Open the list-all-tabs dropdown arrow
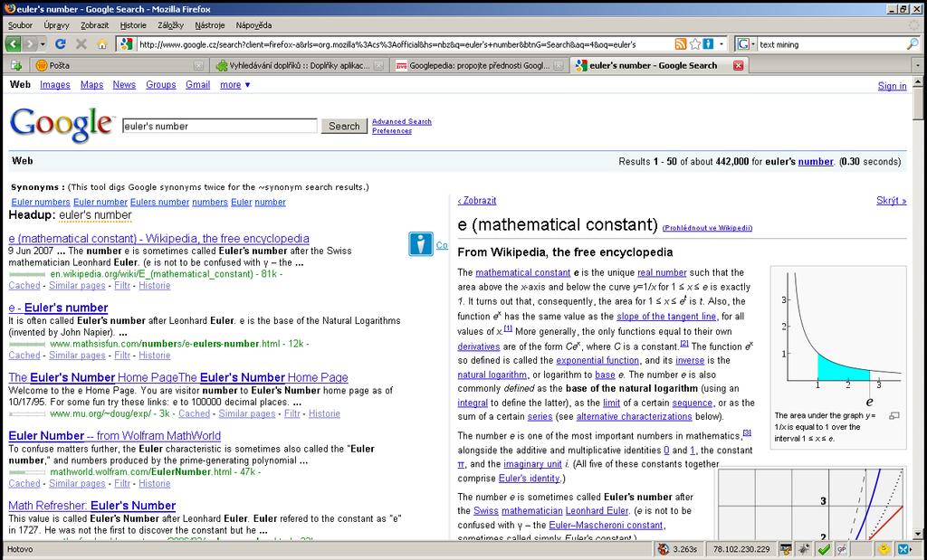This screenshot has height=560, width=927. (918, 65)
